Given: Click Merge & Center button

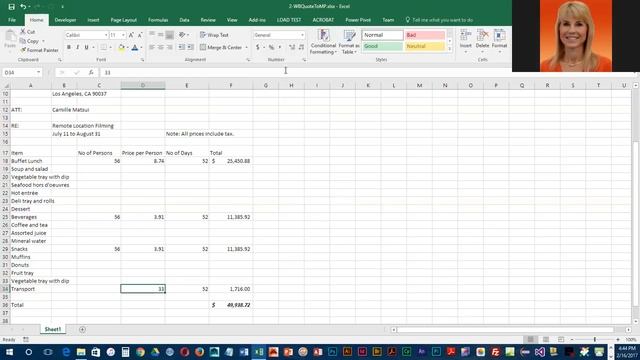Looking at the screenshot, I should [x=221, y=47].
